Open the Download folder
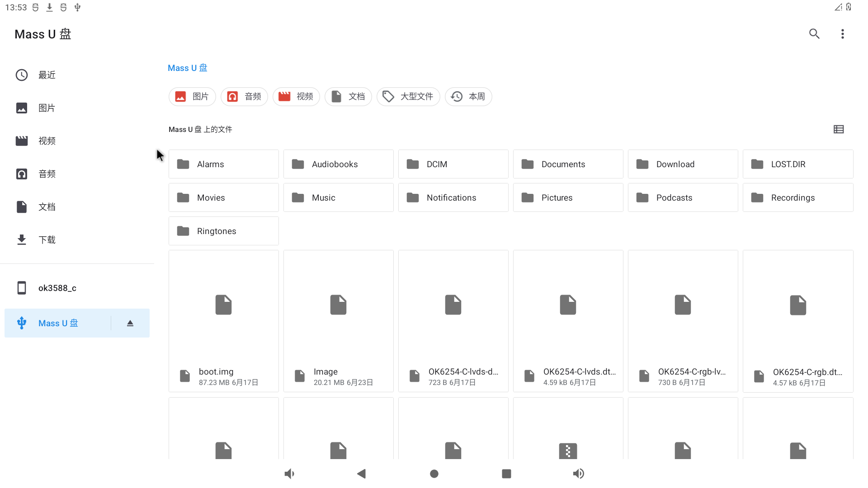868x488 pixels. (683, 164)
